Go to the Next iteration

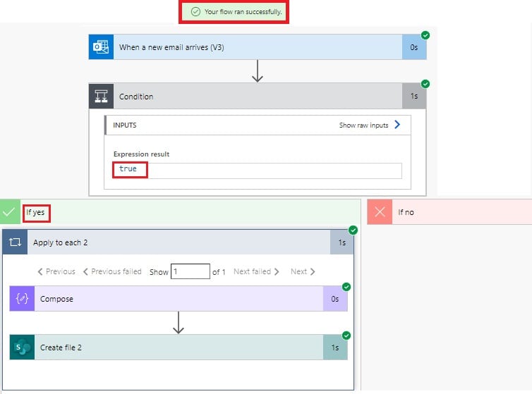(x=303, y=271)
